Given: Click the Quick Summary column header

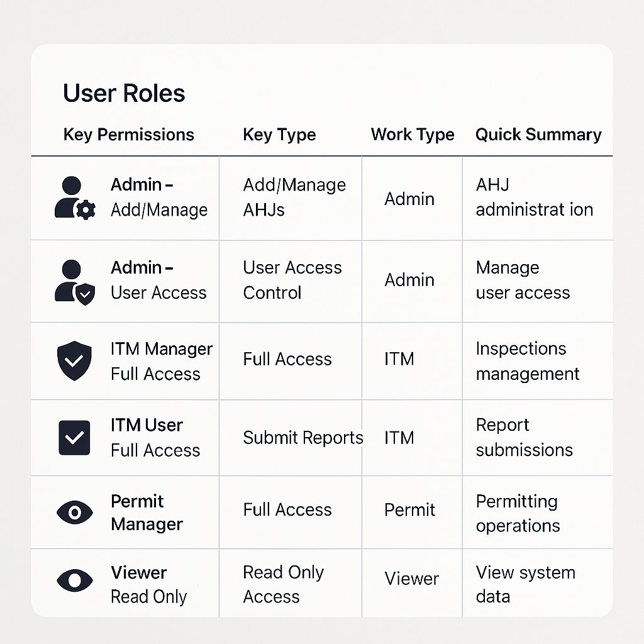Looking at the screenshot, I should click(x=538, y=135).
